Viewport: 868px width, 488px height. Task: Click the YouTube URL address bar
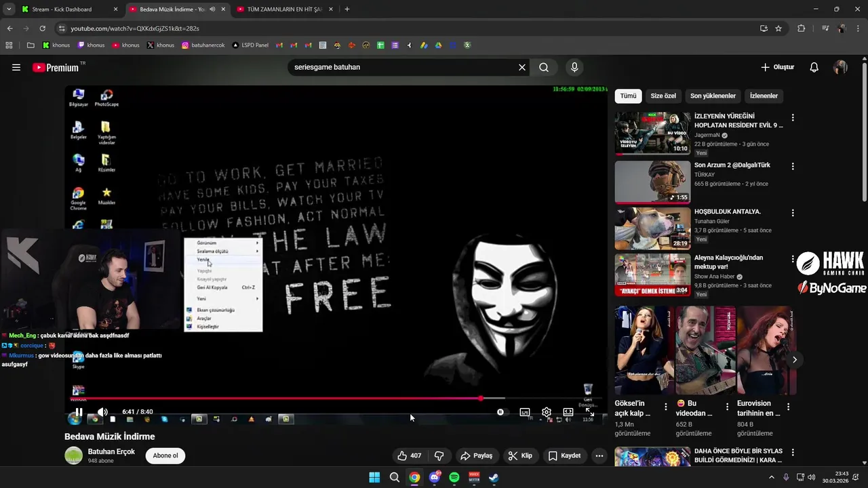pos(407,28)
